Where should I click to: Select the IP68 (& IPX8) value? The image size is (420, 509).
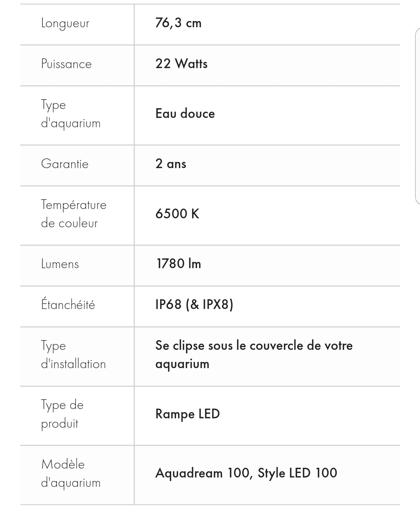[194, 304]
